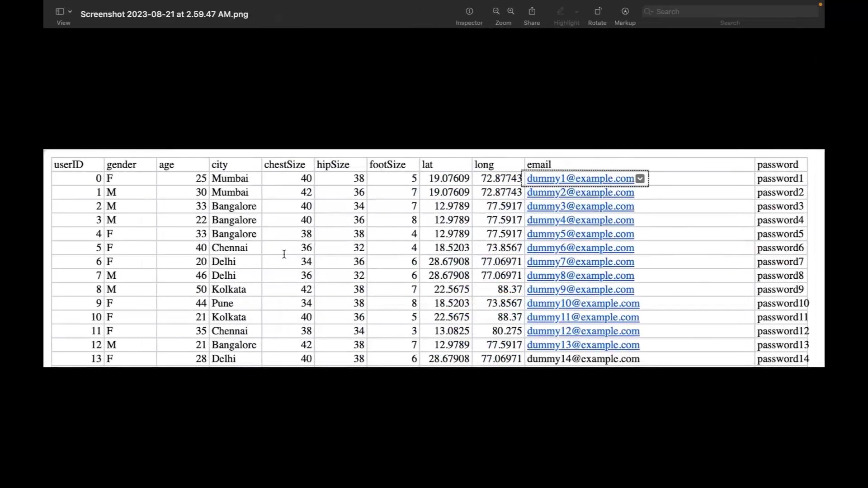Select the password1 cell
This screenshot has height=488, width=868.
[x=780, y=178]
